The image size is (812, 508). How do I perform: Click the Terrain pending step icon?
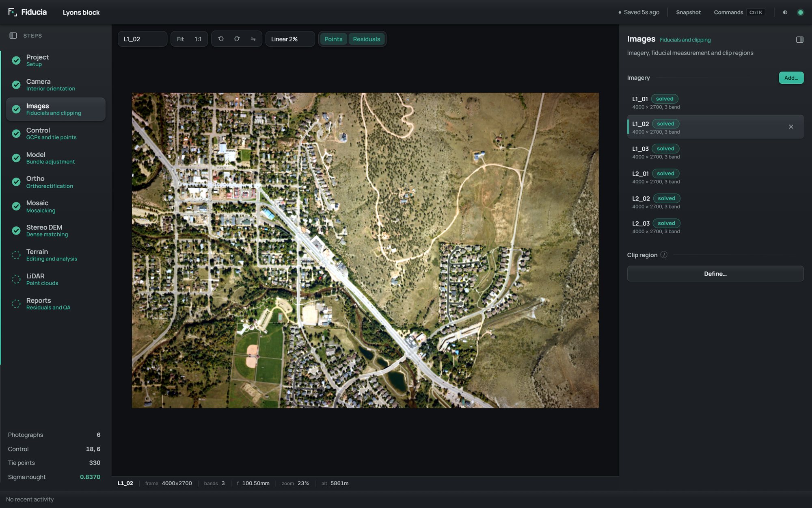point(16,255)
